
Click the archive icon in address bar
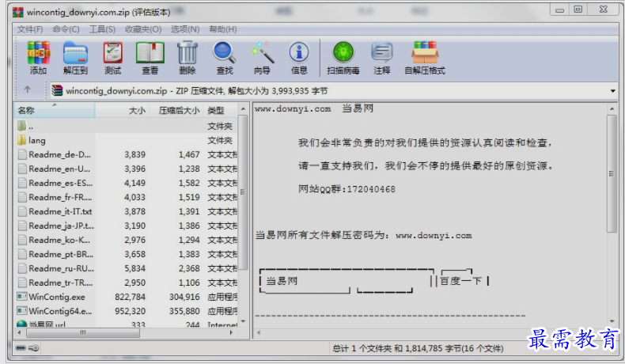point(58,90)
